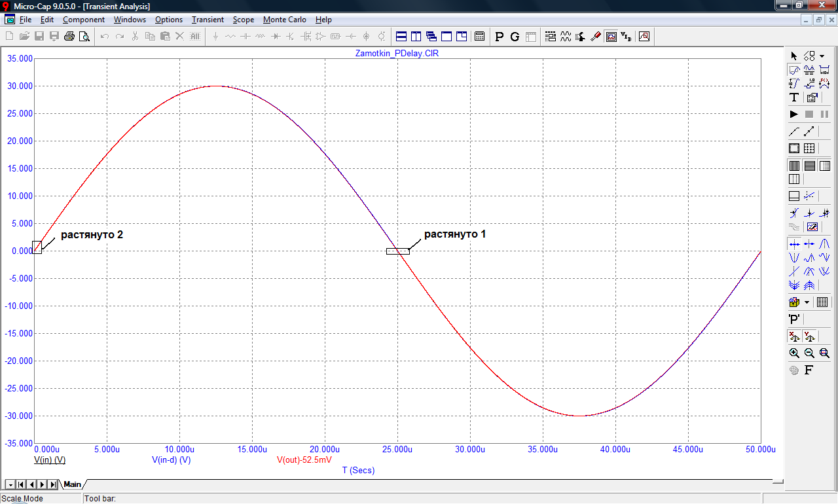Open the Print icon in the toolbar
The width and height of the screenshot is (838, 504).
pos(69,37)
